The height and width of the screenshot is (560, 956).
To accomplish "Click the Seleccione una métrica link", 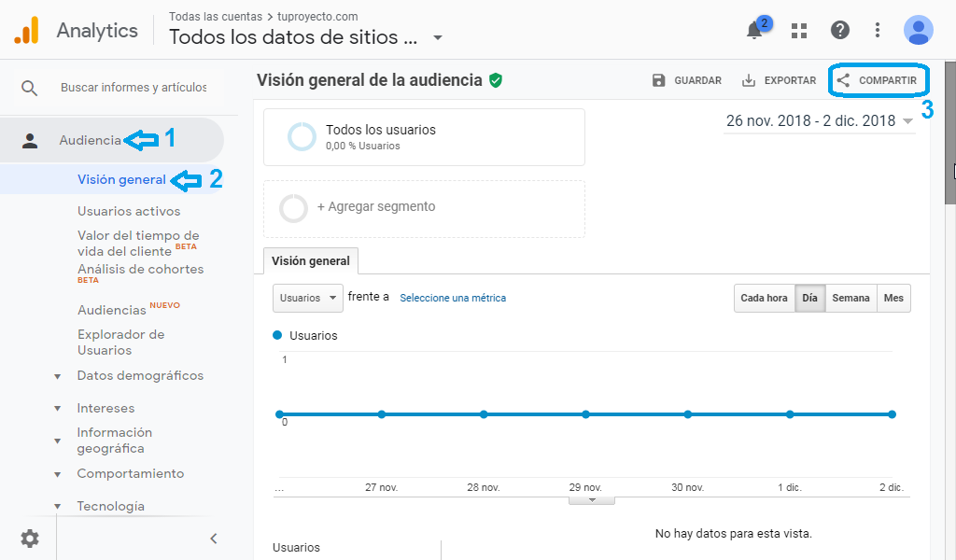I will tap(453, 299).
